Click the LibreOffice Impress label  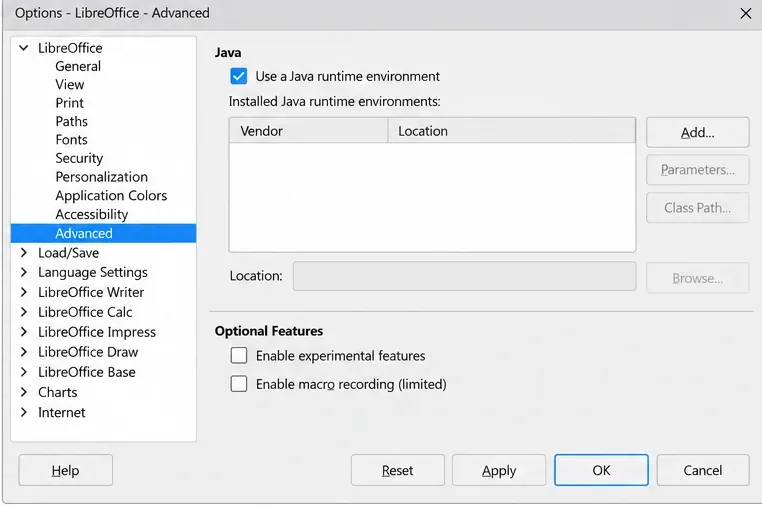point(97,332)
